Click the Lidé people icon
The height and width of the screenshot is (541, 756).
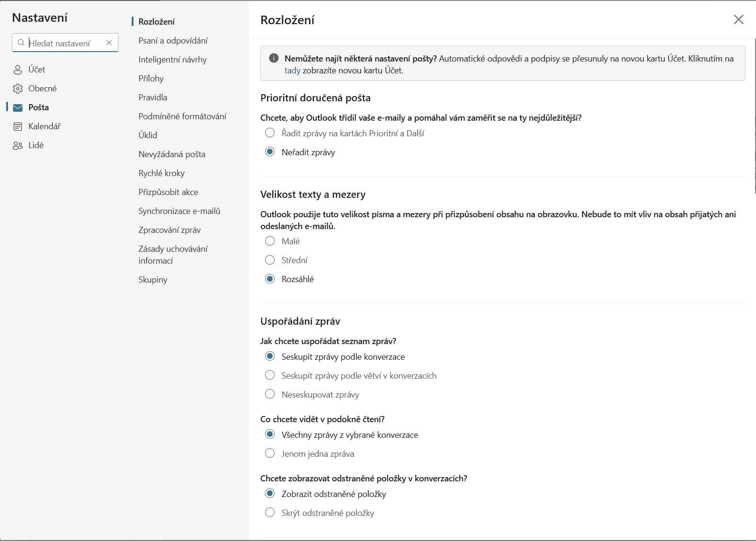pos(18,145)
